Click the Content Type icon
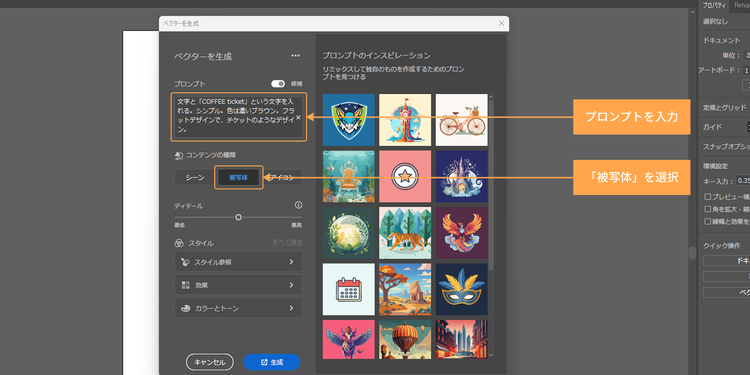The height and width of the screenshot is (375, 750). (x=179, y=155)
